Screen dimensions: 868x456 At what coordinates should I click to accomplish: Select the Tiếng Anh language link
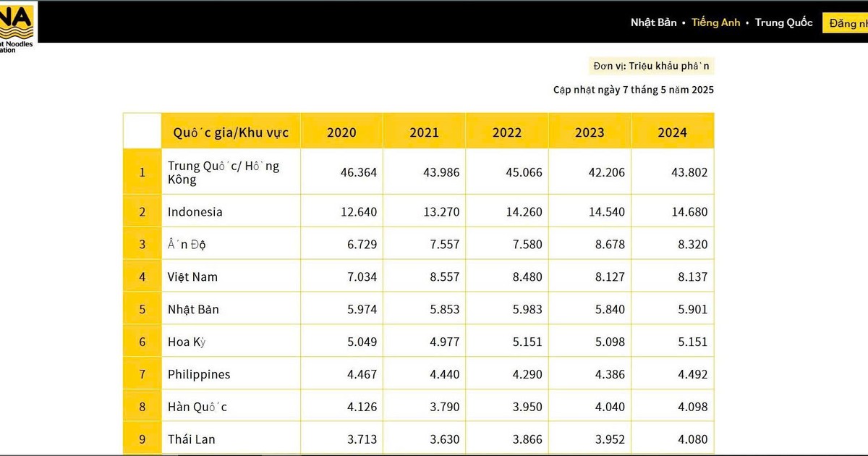pos(715,22)
